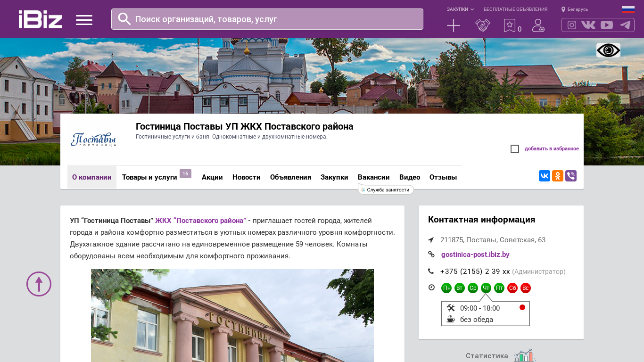Switch language via Russian flag icon
The height and width of the screenshot is (362, 644).
628,9
